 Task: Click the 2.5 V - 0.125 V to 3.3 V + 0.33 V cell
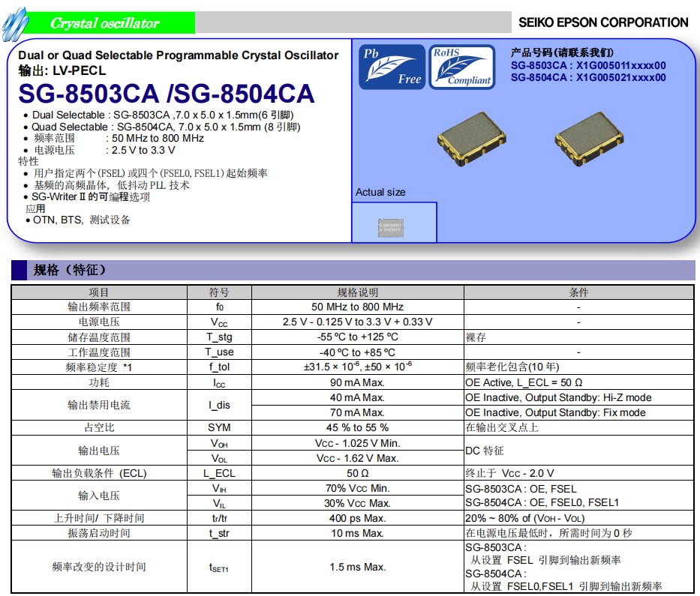pos(358,322)
